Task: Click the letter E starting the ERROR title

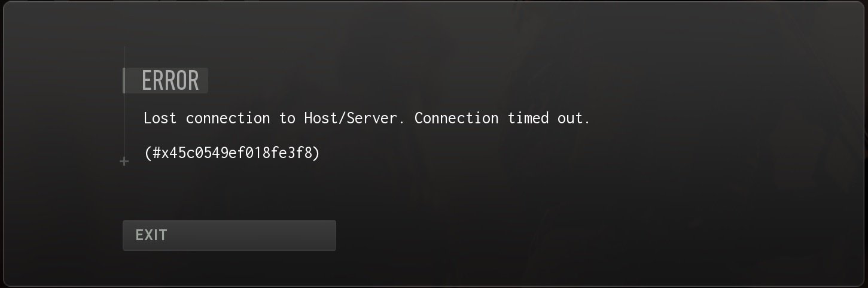Action: [147, 81]
